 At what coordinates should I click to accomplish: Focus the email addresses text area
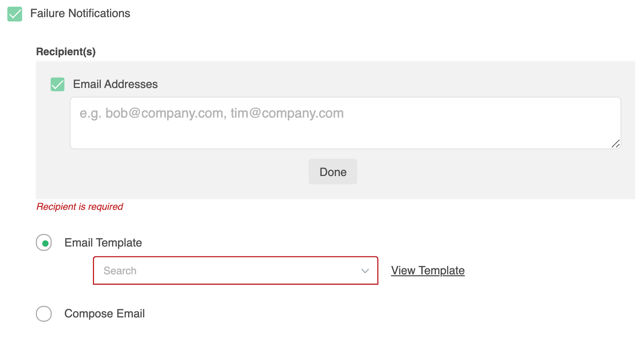(x=345, y=129)
